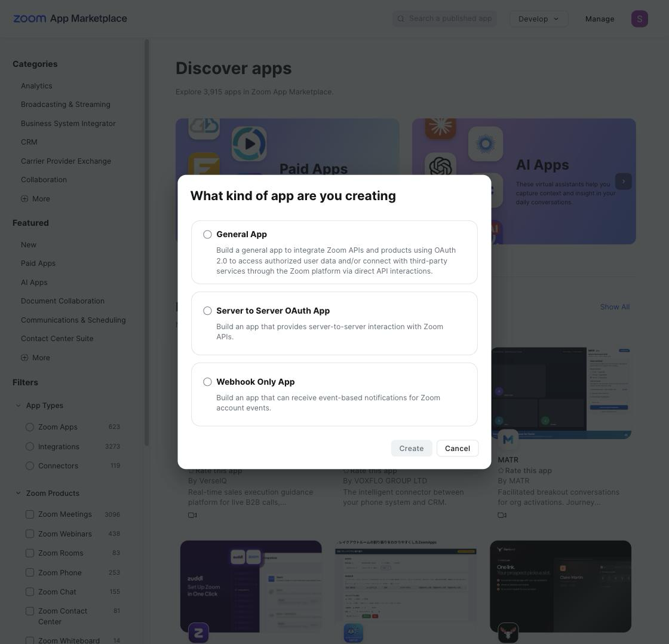Check the Zoom Rooms filter
669x644 pixels.
pyautogui.click(x=30, y=553)
